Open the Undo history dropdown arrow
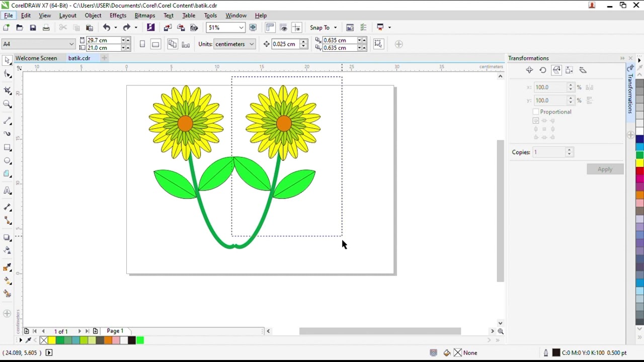Image resolution: width=644 pixels, height=362 pixels. click(x=116, y=28)
